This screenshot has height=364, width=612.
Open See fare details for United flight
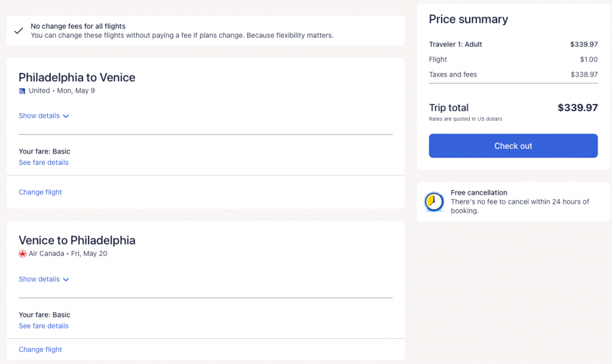(x=44, y=163)
